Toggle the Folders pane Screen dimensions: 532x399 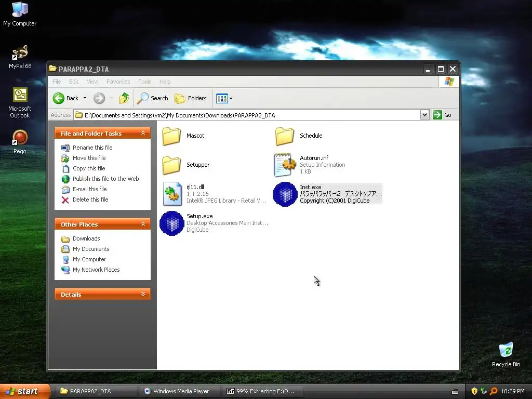[191, 98]
